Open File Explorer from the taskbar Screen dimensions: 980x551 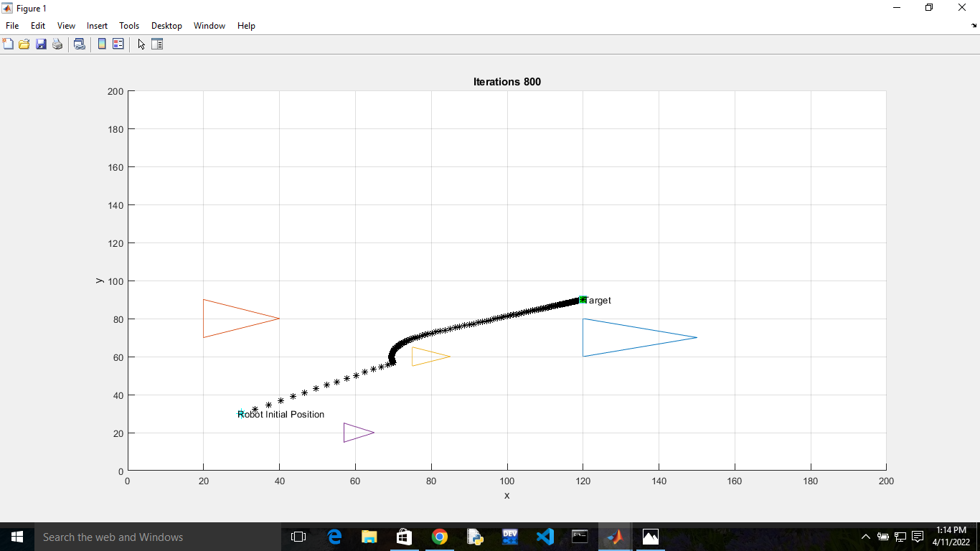pos(369,537)
